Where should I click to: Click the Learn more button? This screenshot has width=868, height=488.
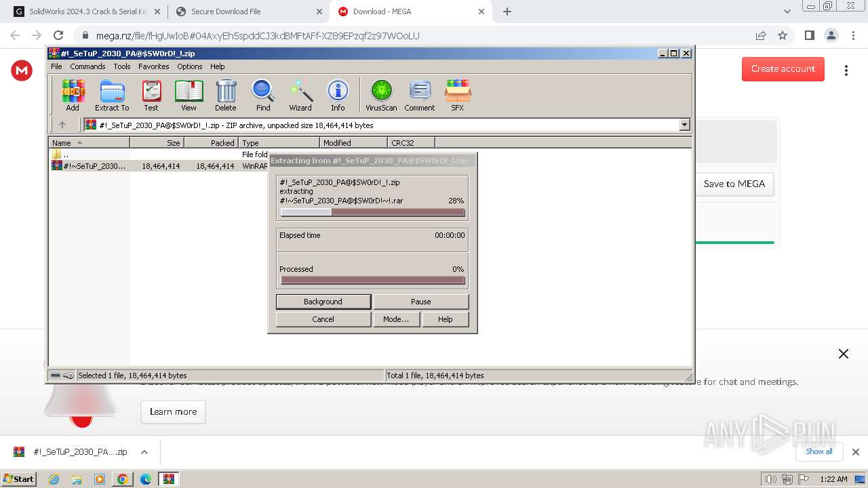[174, 411]
